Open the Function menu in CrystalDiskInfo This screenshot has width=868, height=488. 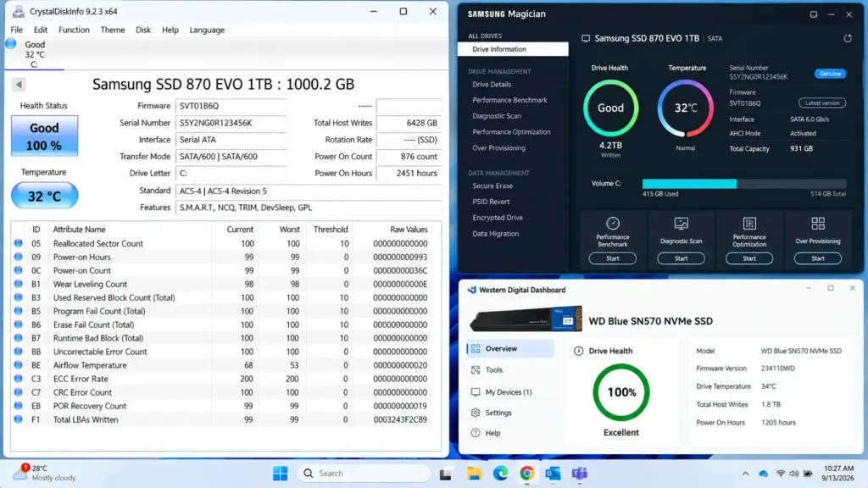(x=74, y=30)
